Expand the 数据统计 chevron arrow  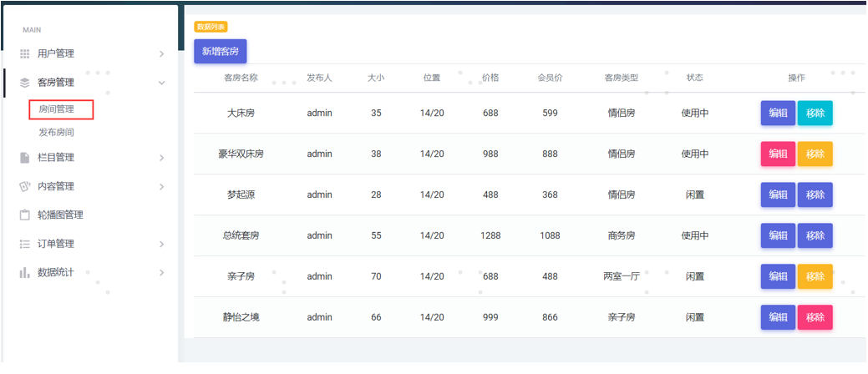pos(161,273)
